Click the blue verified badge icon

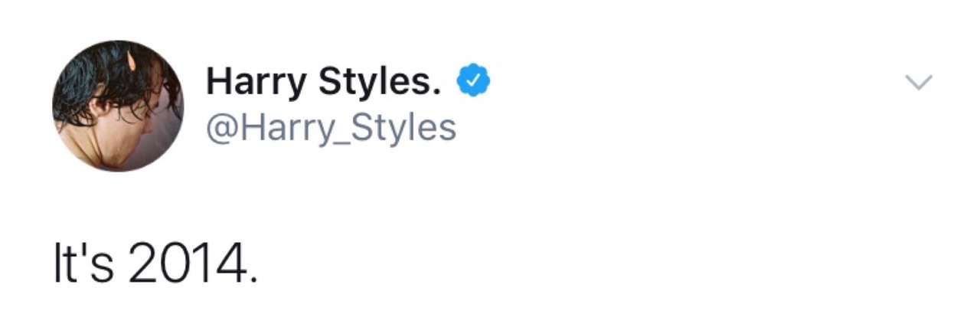click(473, 80)
